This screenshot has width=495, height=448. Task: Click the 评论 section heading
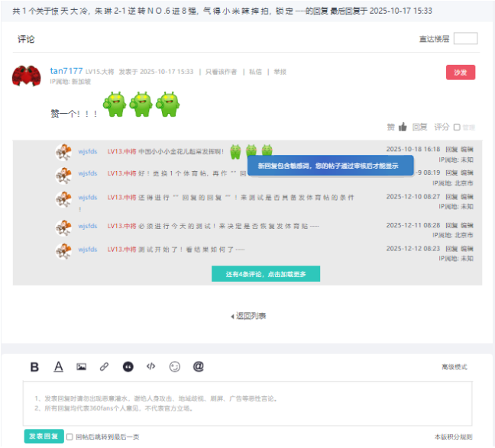click(x=26, y=39)
